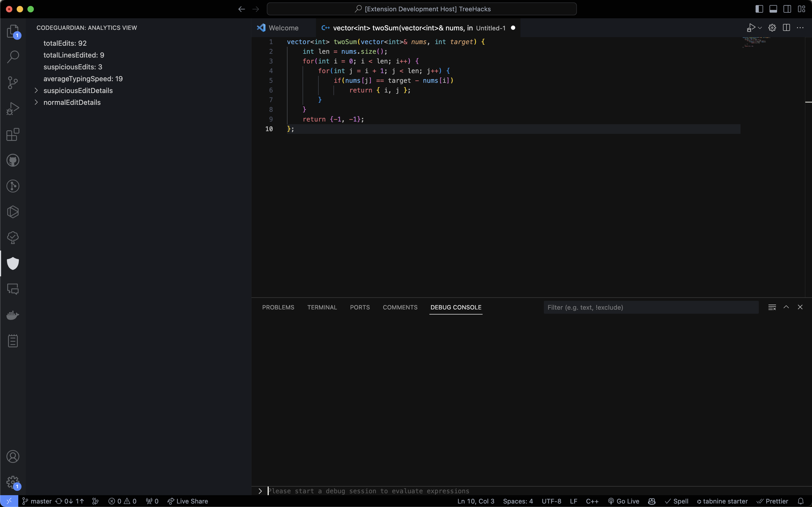Click Go Live in the status bar
Viewport: 812px width, 507px height.
(x=624, y=501)
